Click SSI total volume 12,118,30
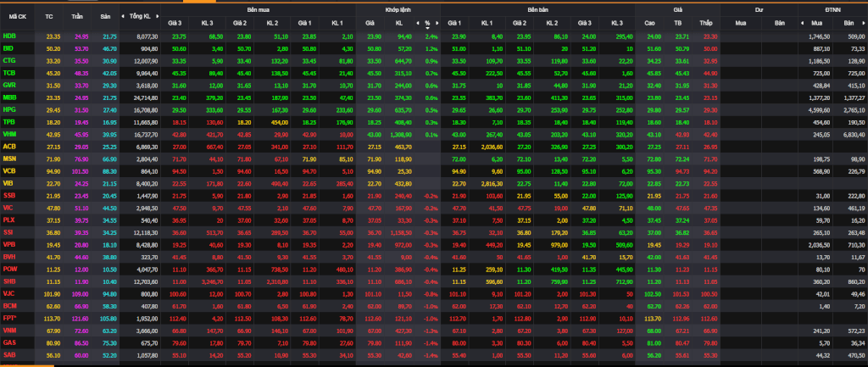This screenshot has width=868, height=367. coord(146,232)
